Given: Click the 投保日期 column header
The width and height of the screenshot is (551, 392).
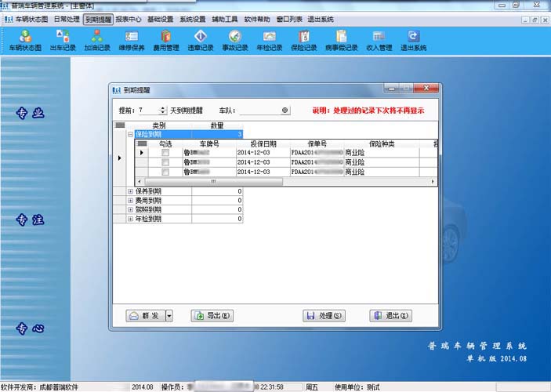Looking at the screenshot, I should point(263,143).
